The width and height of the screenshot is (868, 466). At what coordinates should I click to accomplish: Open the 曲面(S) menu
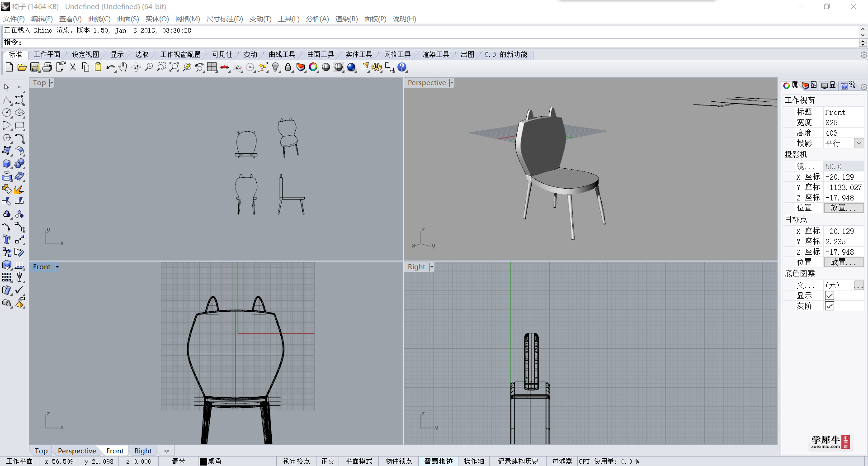[x=128, y=19]
